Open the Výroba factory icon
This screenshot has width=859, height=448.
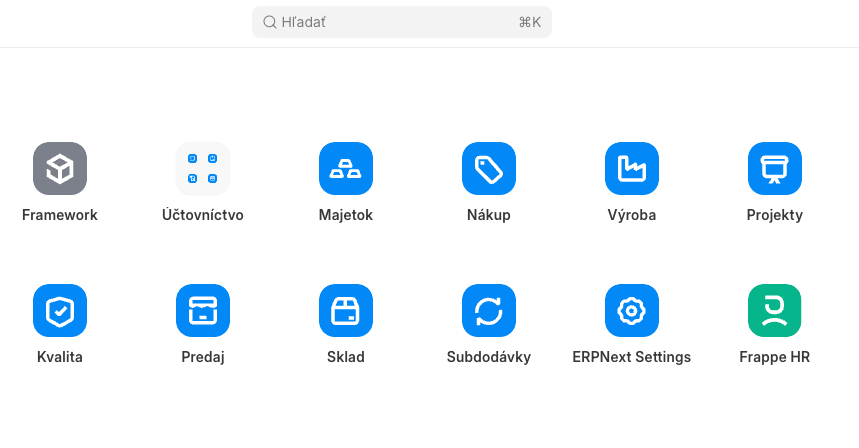pos(632,168)
